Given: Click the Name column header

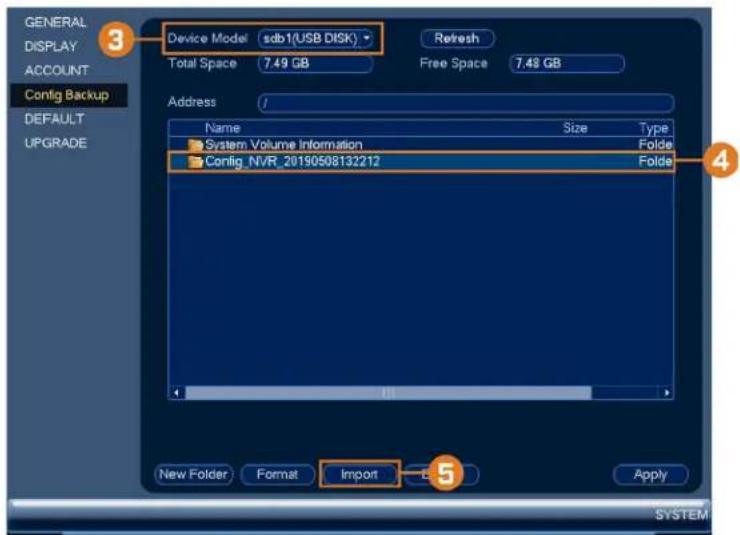Looking at the screenshot, I should [x=223, y=128].
